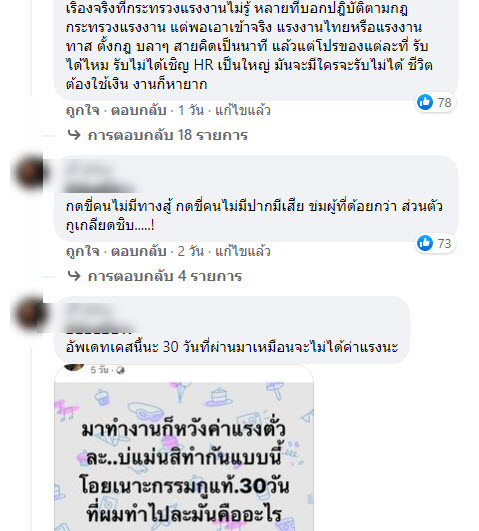The height and width of the screenshot is (531, 479).
Task: Click the blue like reaction icon with 78
Action: [425, 102]
